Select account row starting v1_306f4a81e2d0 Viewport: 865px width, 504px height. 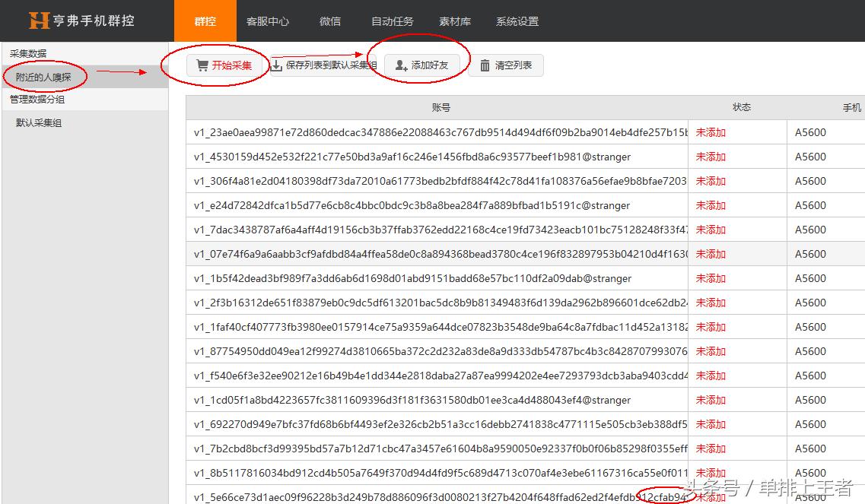[x=525, y=181]
